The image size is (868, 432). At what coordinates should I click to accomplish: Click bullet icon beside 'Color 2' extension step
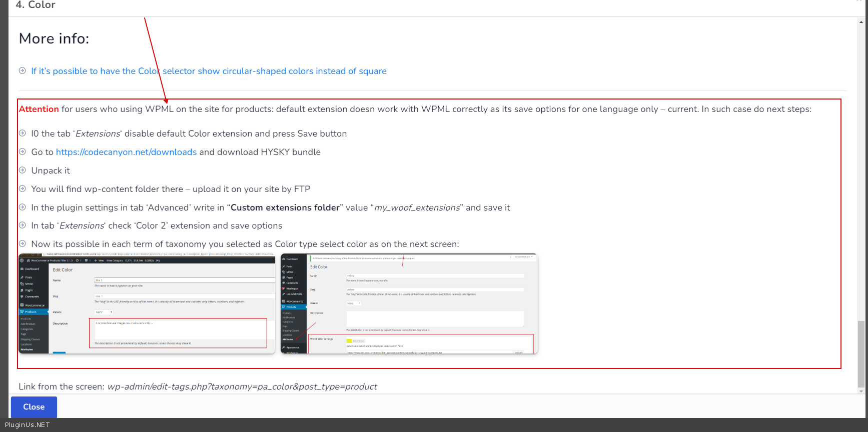(x=22, y=225)
